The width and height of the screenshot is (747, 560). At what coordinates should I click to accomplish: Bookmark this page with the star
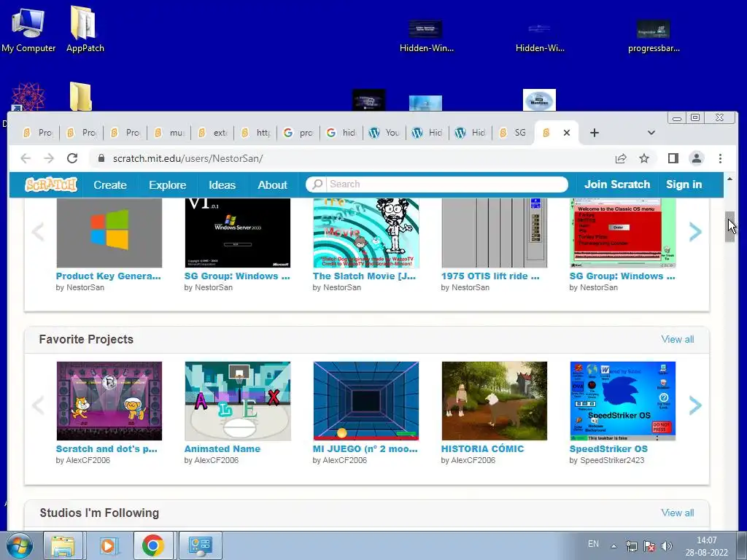click(x=644, y=158)
